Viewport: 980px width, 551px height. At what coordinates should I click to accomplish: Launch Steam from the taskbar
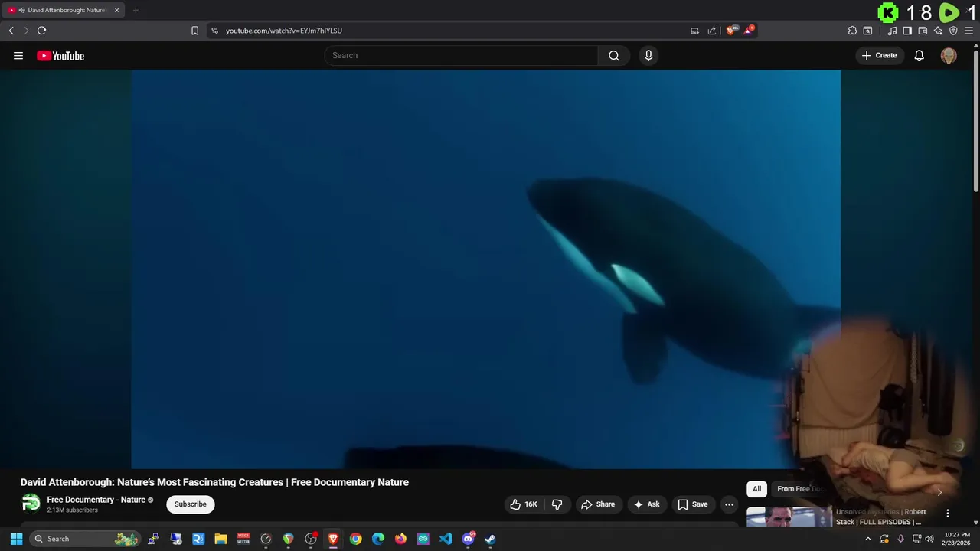point(490,539)
